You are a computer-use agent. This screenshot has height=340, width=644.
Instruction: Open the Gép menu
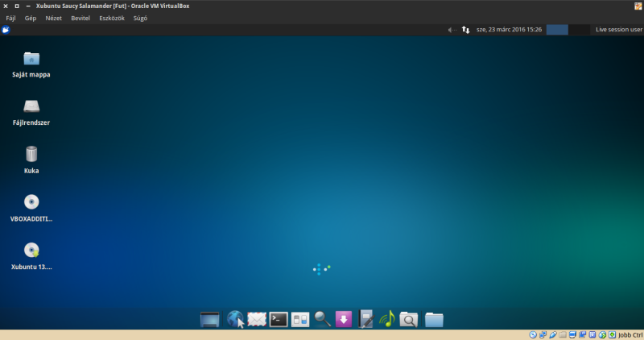(31, 18)
